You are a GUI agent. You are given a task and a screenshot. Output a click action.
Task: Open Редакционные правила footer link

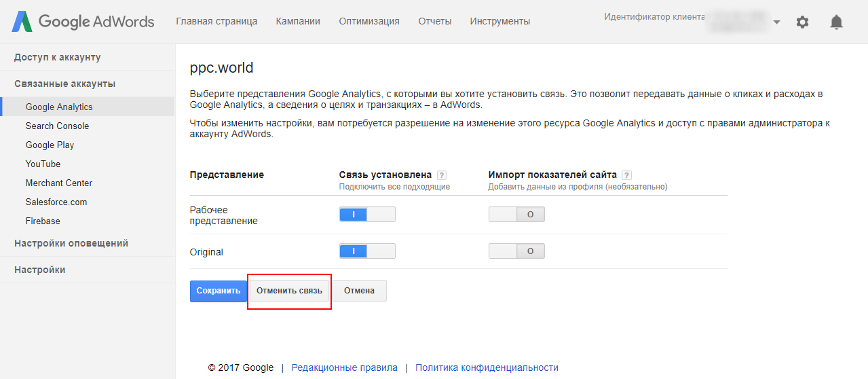[345, 367]
